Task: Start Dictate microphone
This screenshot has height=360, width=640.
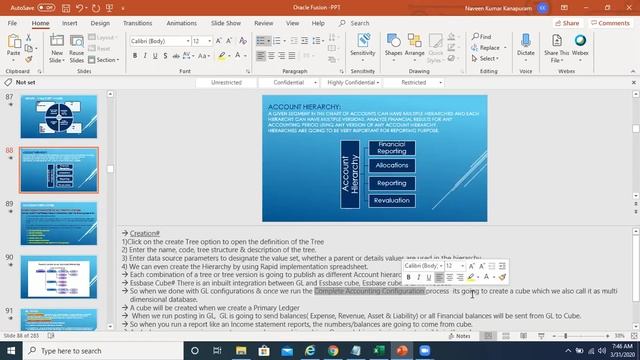Action: click(x=526, y=48)
